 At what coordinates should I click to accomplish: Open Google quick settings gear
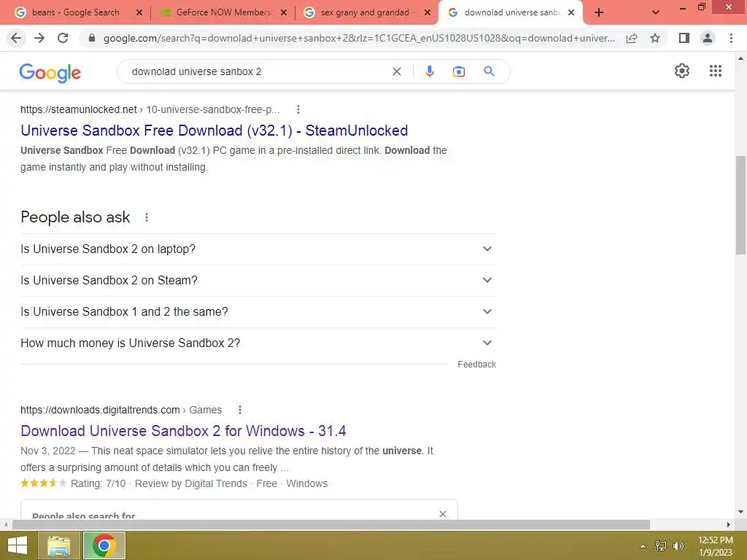click(682, 71)
